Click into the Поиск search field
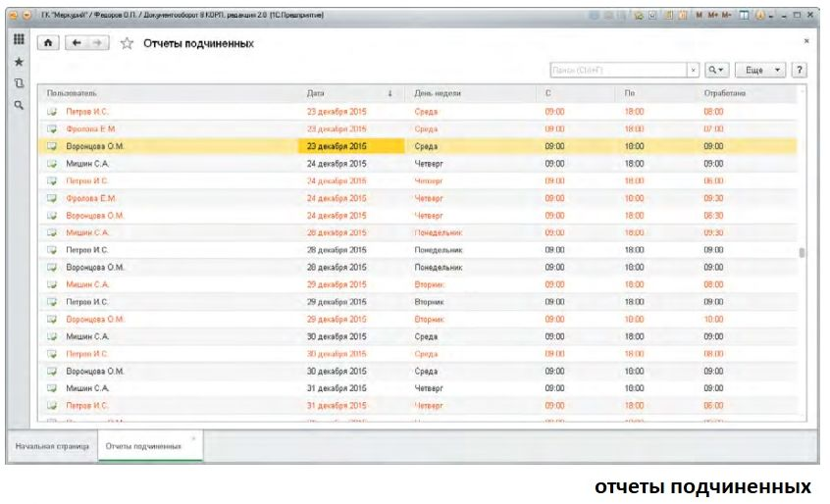 (x=616, y=71)
